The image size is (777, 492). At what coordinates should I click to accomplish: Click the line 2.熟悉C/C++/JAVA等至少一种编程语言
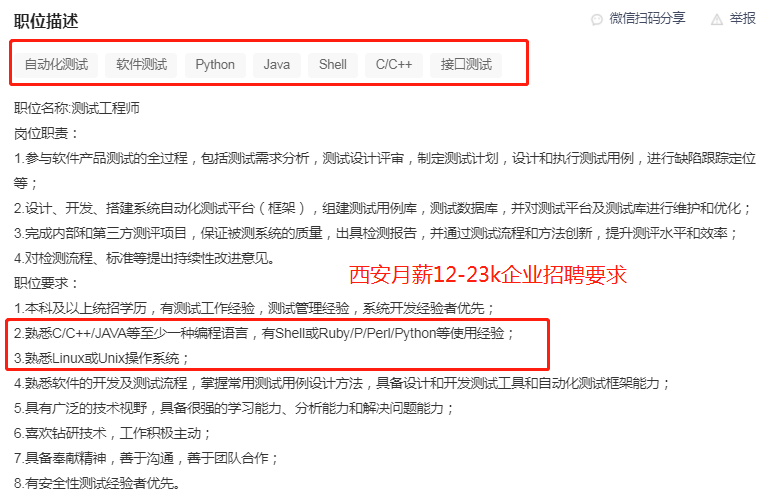pos(265,333)
